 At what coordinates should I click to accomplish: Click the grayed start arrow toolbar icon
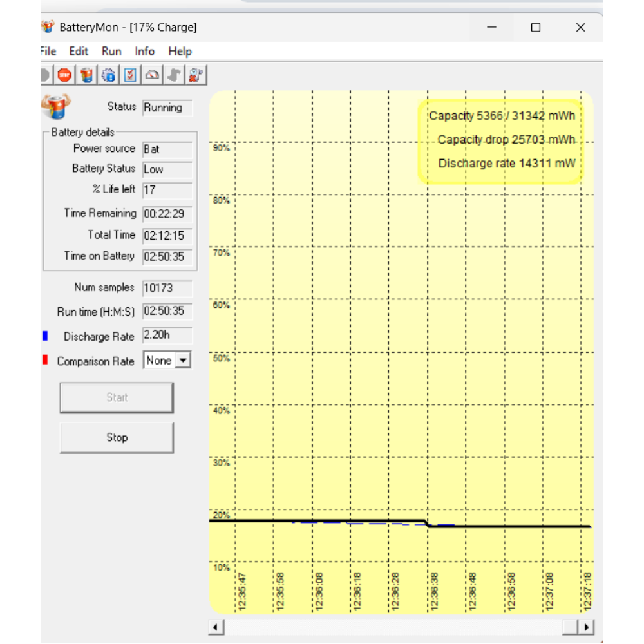pos(46,75)
